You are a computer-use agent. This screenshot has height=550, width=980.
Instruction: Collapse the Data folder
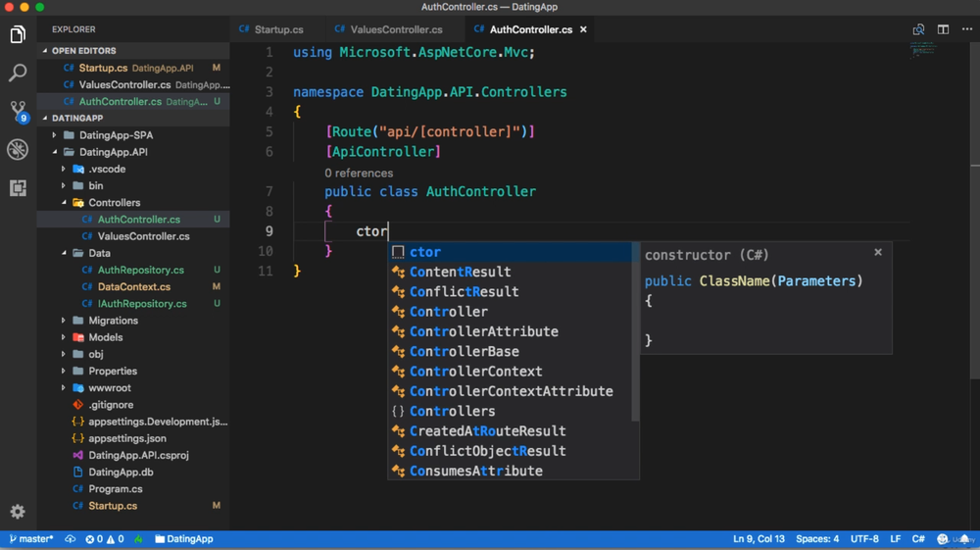tap(133, 253)
